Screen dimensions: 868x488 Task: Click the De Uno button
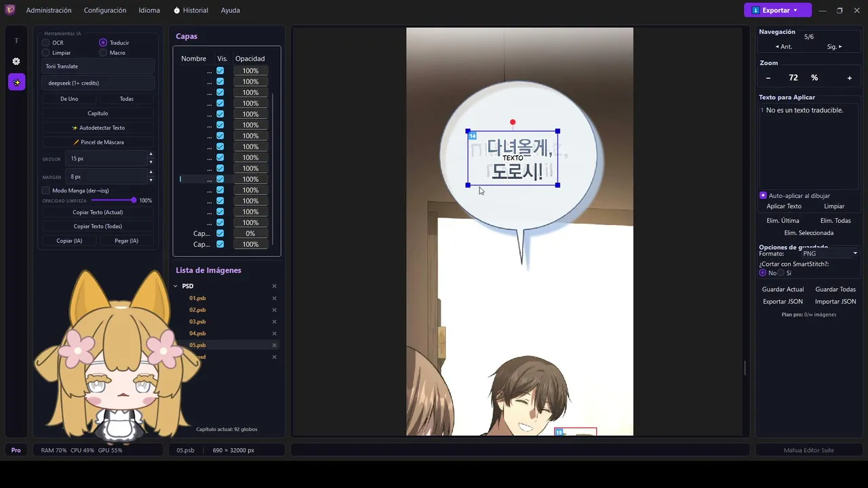pyautogui.click(x=69, y=99)
